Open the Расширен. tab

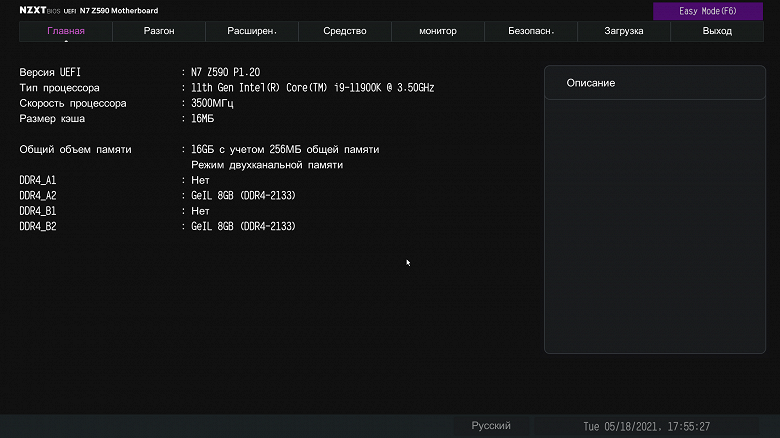click(x=252, y=31)
